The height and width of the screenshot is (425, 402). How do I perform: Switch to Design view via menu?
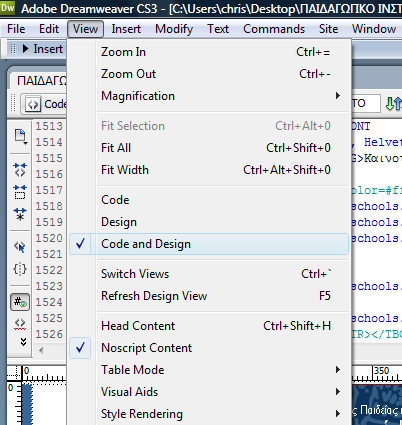[x=209, y=222]
